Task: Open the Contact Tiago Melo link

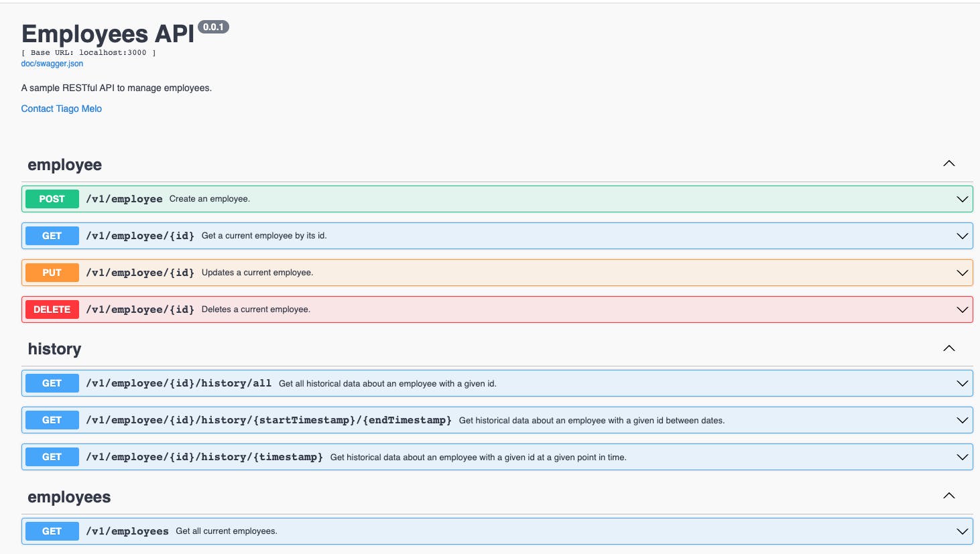Action: click(62, 109)
